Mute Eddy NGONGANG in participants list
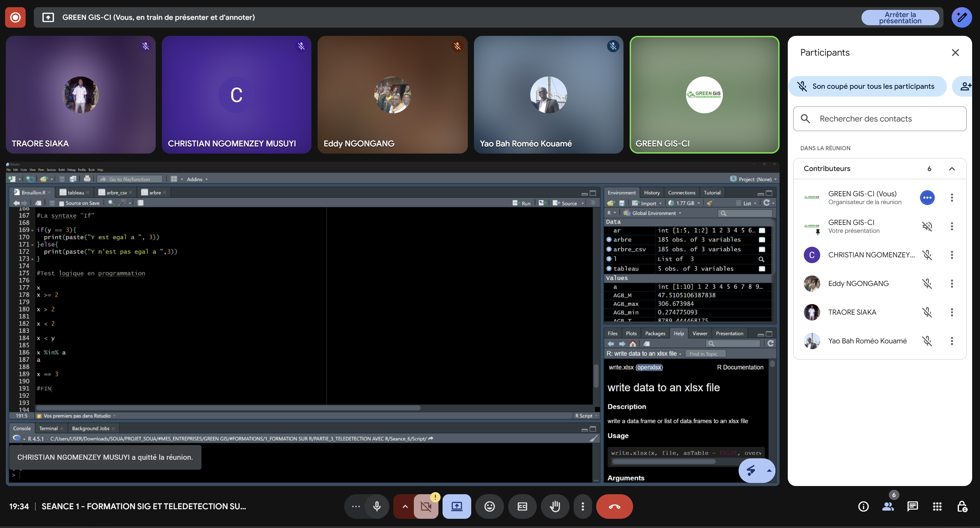Viewport: 980px width, 528px height. click(927, 284)
